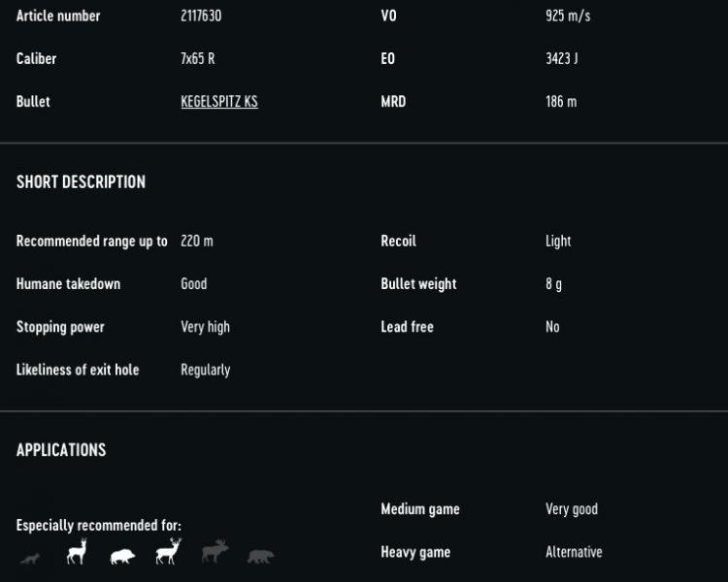Click the APPLICATIONS section heading
Viewport: 728px width, 582px height.
coord(61,450)
